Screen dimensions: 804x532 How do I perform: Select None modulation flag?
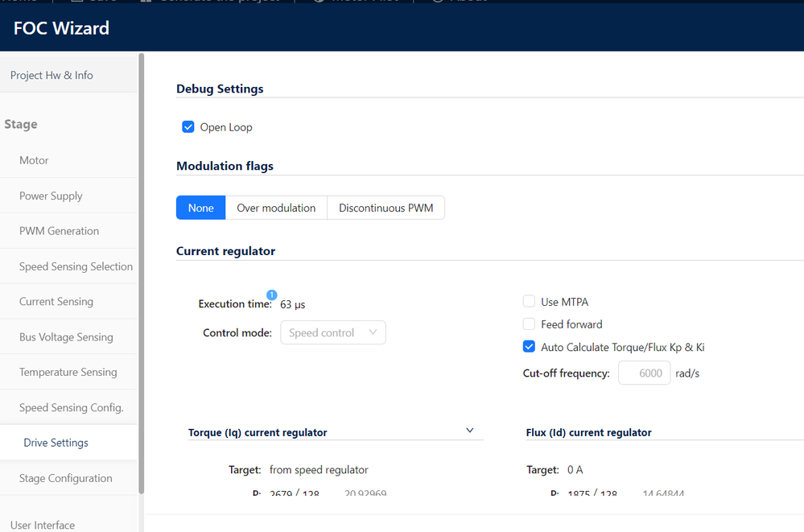tap(200, 208)
